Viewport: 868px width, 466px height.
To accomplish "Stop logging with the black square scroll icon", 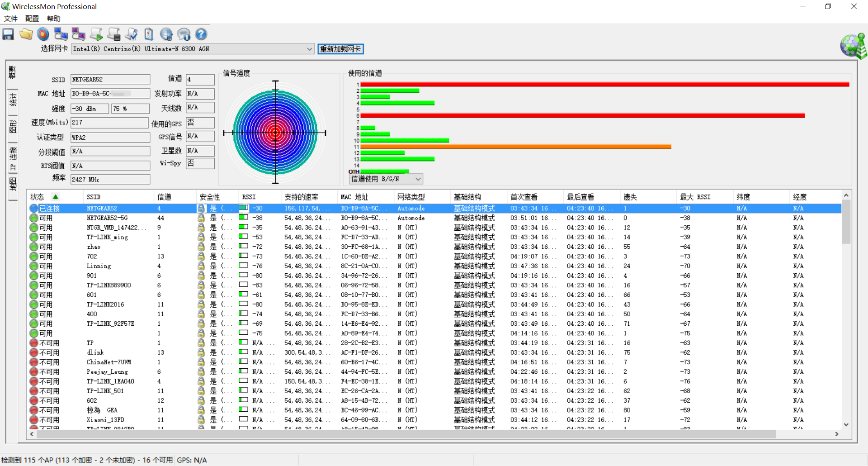I will 113,34.
